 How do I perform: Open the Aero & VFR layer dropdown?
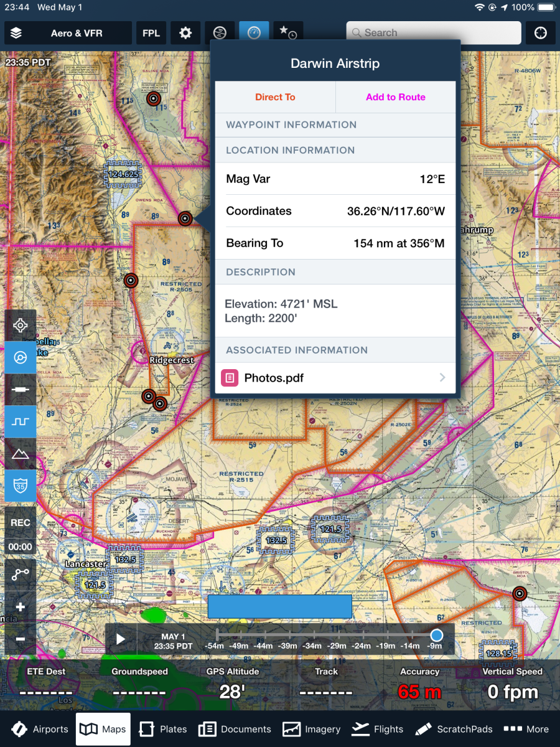point(77,33)
